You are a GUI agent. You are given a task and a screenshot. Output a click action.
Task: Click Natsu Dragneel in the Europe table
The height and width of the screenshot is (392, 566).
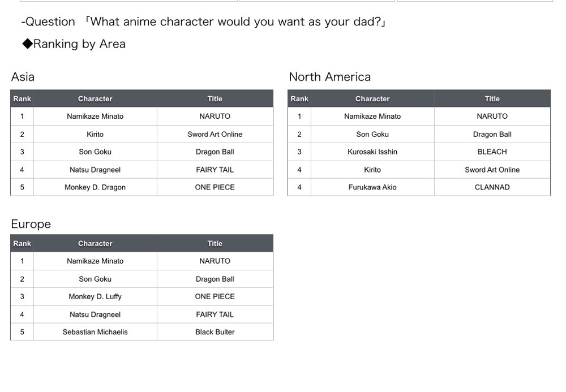pyautogui.click(x=95, y=315)
